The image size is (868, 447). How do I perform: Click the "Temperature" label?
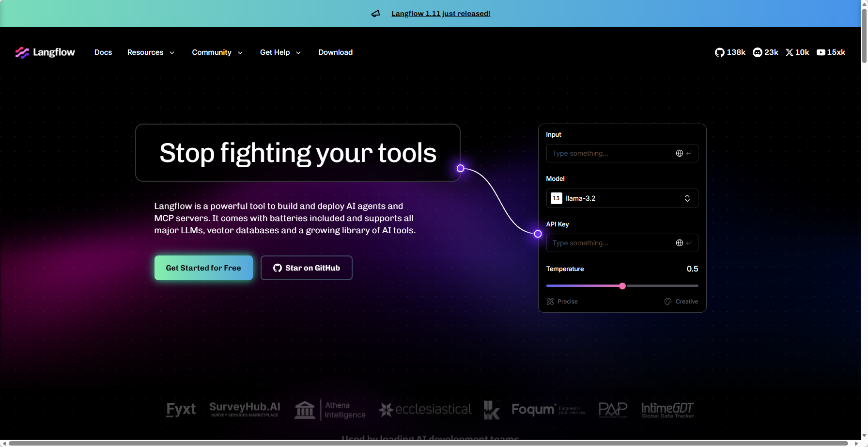565,269
